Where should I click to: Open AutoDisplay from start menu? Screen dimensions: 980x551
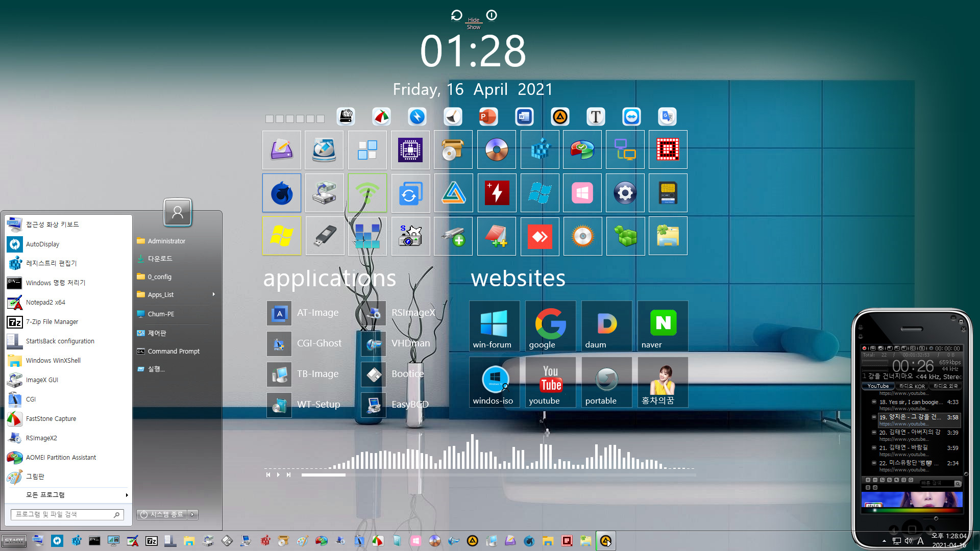tap(68, 244)
